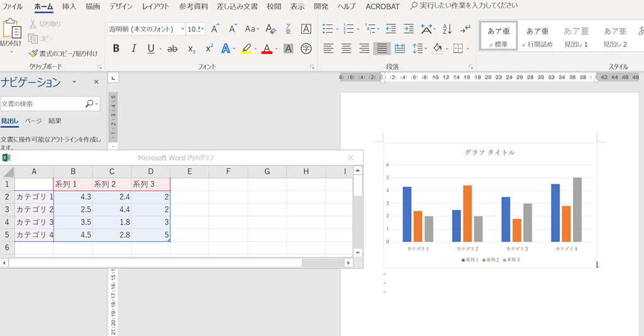
Task: Toggle justify alignment button
Action: tap(381, 48)
